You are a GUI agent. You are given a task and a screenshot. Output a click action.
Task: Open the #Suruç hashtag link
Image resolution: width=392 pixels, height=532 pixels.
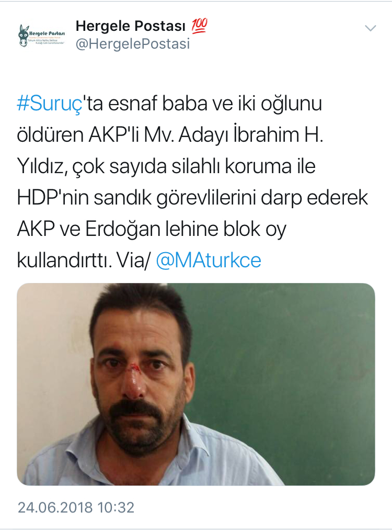click(x=50, y=104)
